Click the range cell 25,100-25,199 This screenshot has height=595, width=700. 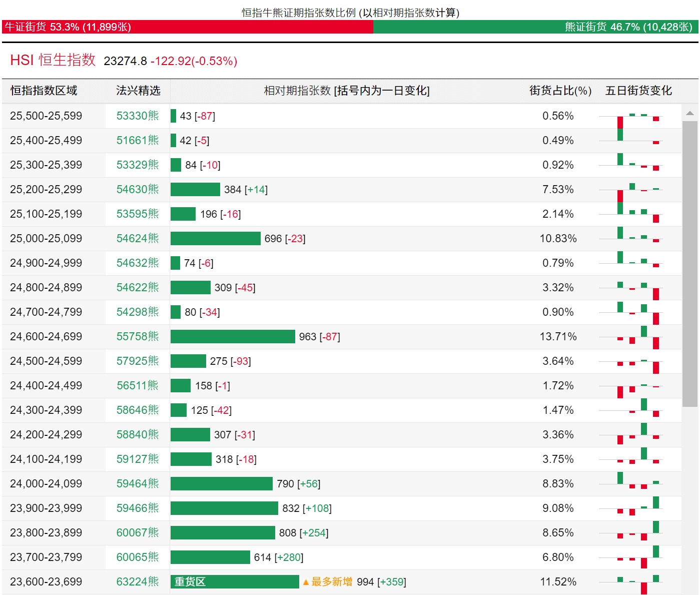(x=46, y=214)
